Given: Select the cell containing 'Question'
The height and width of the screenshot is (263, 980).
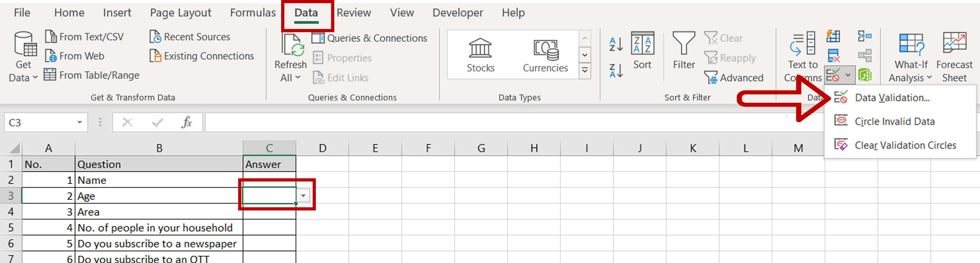Looking at the screenshot, I should [x=159, y=164].
